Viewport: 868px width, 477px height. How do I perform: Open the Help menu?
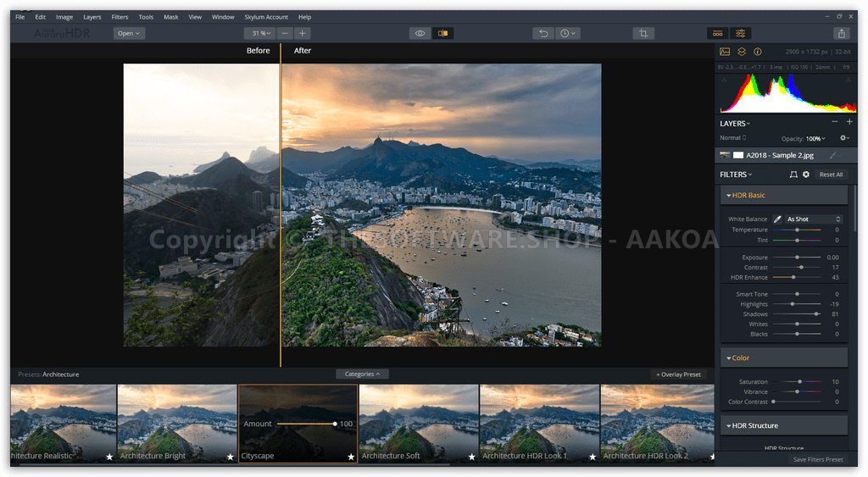(x=304, y=17)
